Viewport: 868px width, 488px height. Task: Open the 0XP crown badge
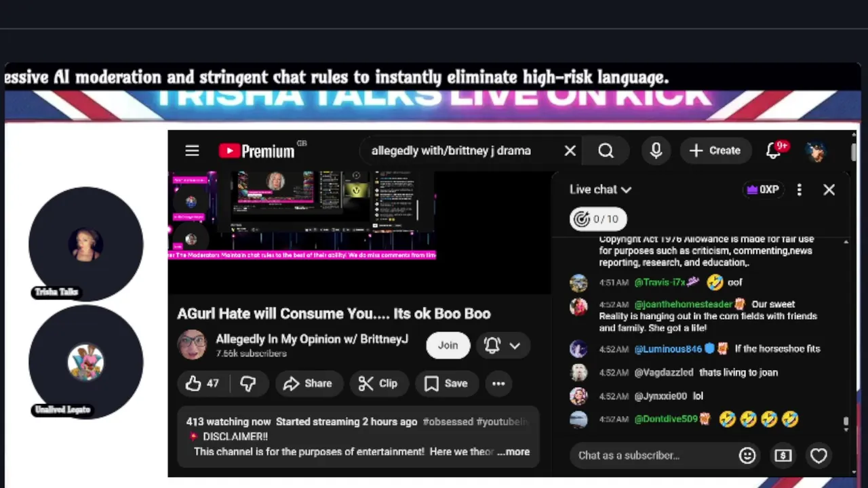762,190
